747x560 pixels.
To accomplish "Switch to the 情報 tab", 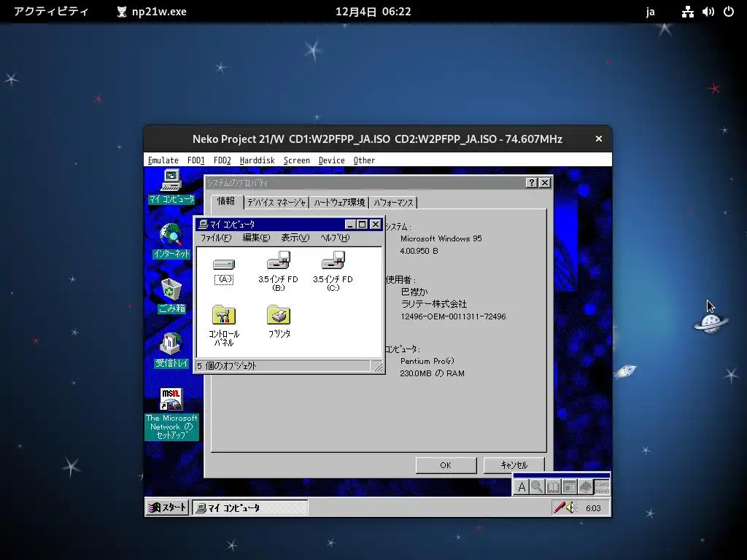I will [x=226, y=201].
